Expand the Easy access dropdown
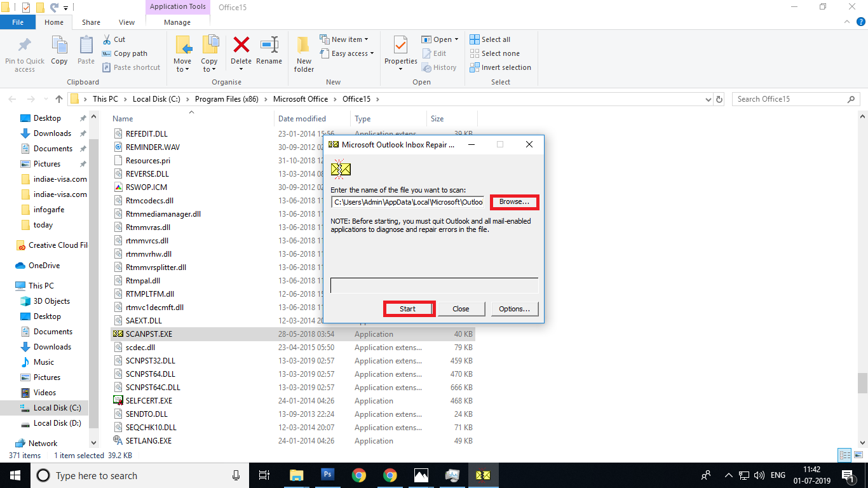The width and height of the screenshot is (868, 488). [372, 53]
